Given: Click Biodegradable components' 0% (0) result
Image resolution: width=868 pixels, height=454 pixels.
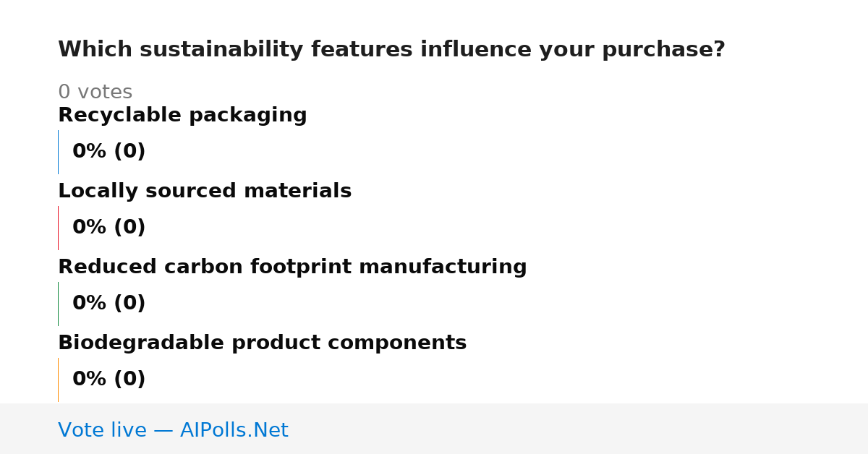Looking at the screenshot, I should tap(109, 380).
